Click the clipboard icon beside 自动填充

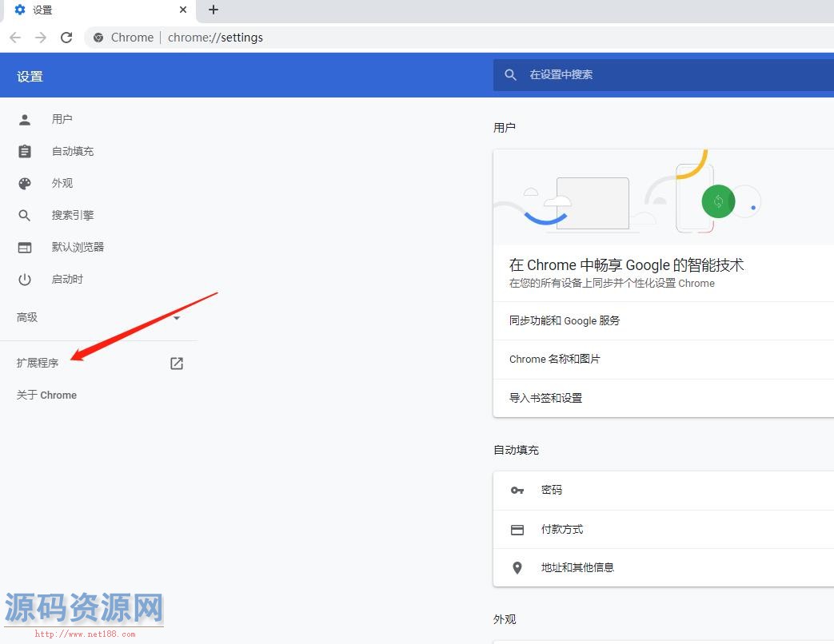pyautogui.click(x=25, y=152)
